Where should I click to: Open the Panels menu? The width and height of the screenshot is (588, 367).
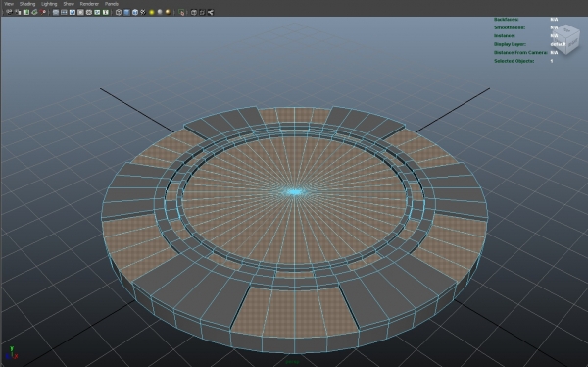coord(111,4)
